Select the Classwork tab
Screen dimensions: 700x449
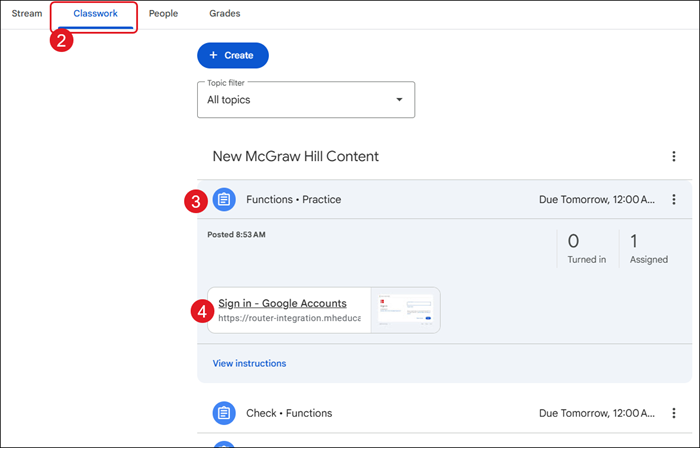tap(95, 14)
